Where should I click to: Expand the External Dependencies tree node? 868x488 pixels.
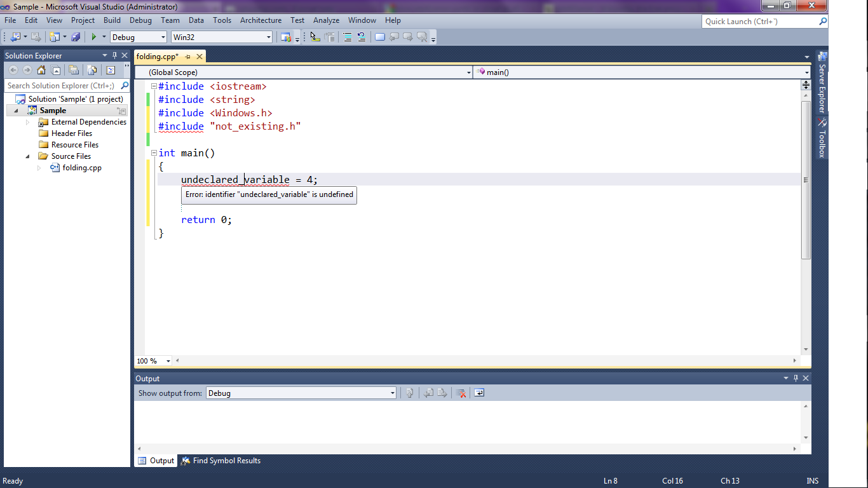[x=28, y=122]
